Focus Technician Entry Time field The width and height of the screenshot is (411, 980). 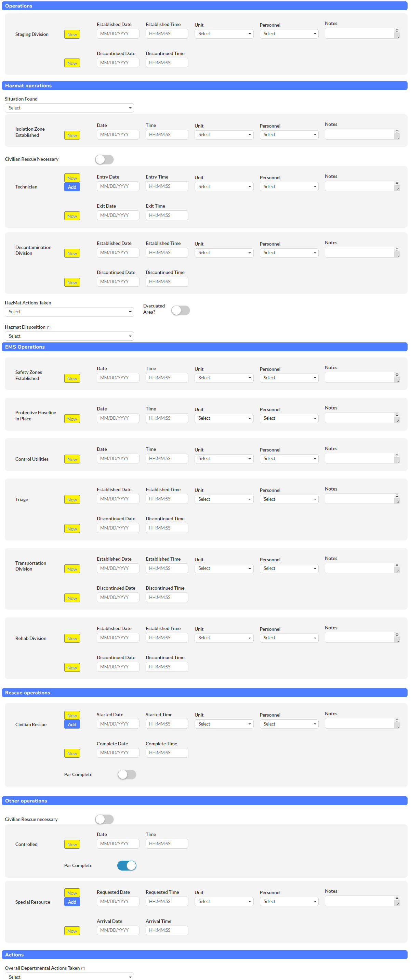click(167, 186)
